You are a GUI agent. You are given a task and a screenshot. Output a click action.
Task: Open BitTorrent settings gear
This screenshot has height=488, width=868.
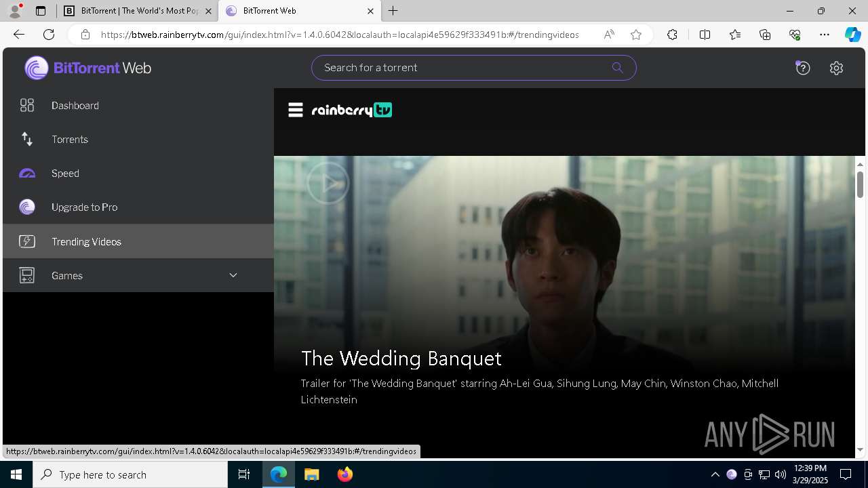836,68
